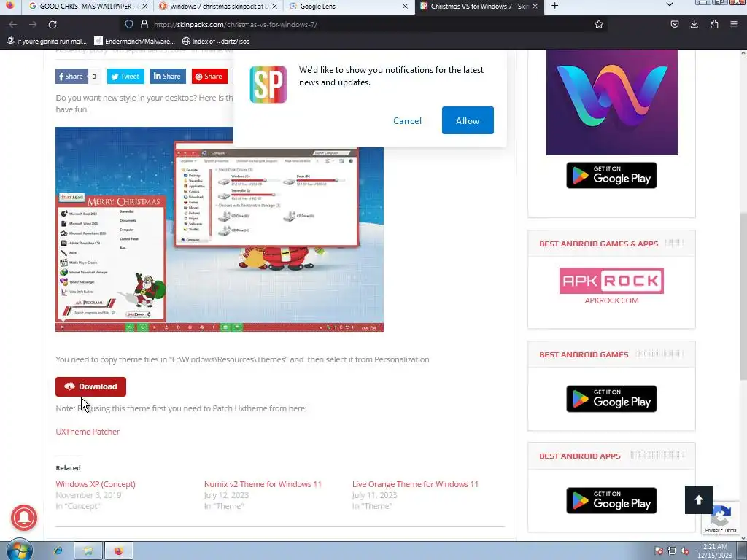The height and width of the screenshot is (560, 747).
Task: Click the address bar URL field
Action: (x=362, y=24)
